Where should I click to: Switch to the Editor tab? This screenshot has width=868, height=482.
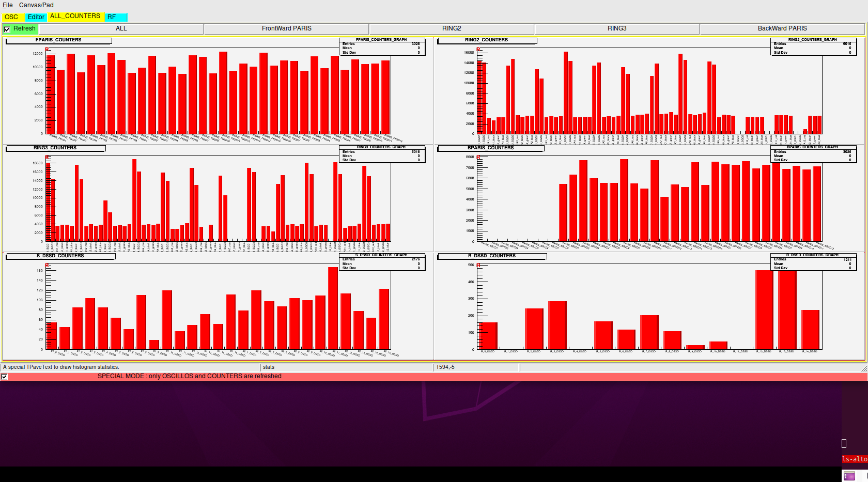tap(36, 17)
